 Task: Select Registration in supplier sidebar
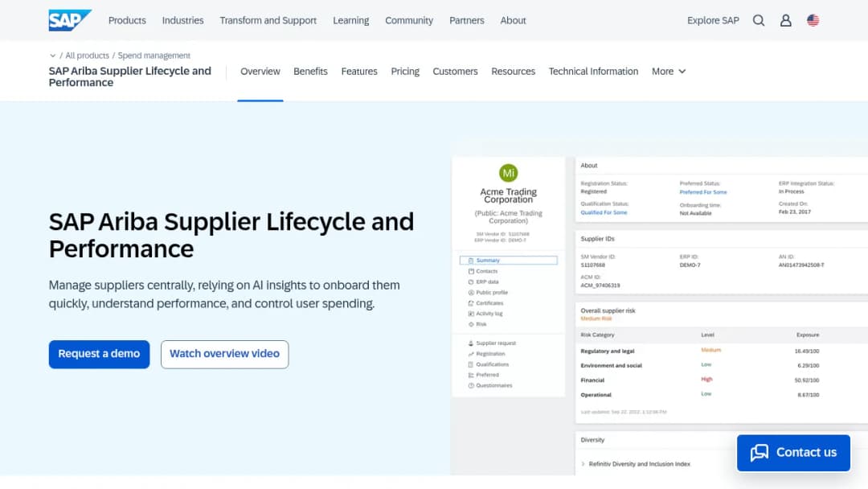(x=490, y=354)
